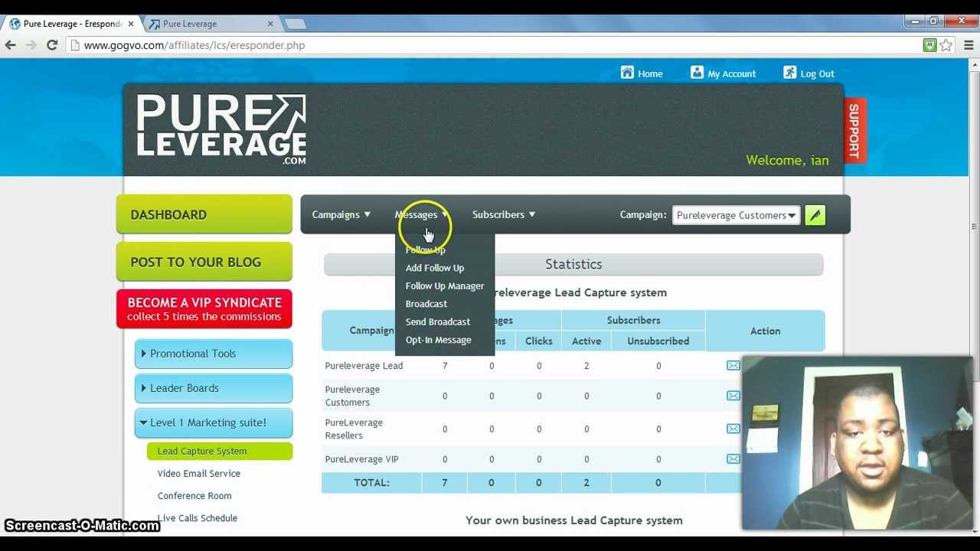Open Video Email Service link

(x=199, y=474)
